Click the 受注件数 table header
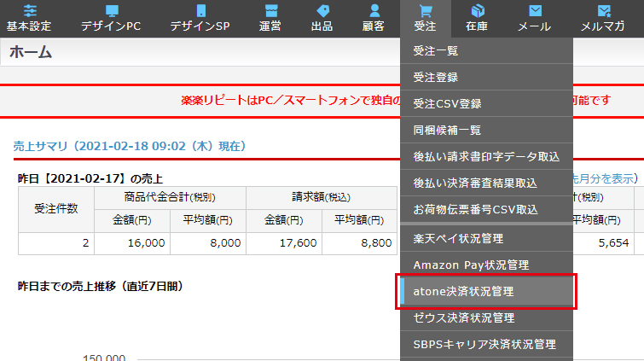This screenshot has height=361, width=644. coord(56,209)
